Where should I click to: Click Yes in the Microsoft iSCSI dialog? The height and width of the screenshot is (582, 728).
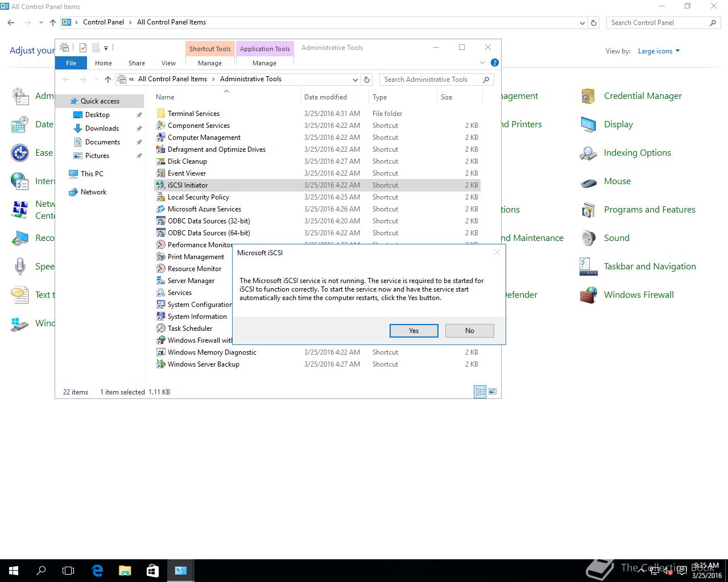[x=413, y=331]
